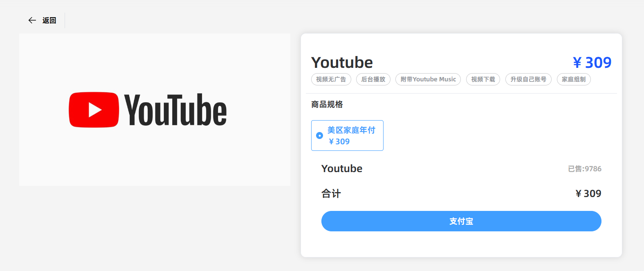The width and height of the screenshot is (644, 271).
Task: Go back via the 返回 link
Action: 49,20
